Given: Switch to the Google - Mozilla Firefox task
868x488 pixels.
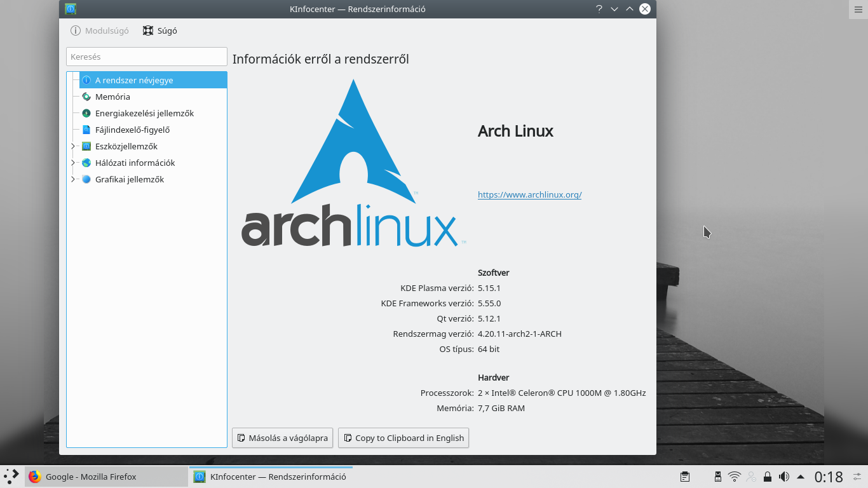Looking at the screenshot, I should click(107, 477).
